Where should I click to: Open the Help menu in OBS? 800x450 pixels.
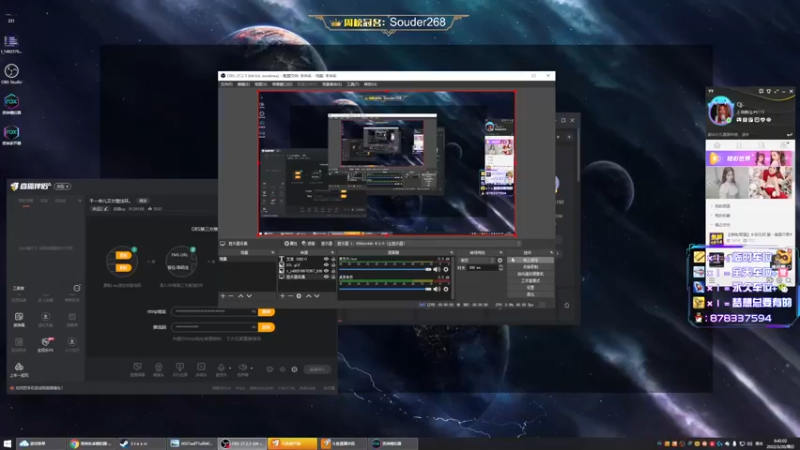[x=370, y=84]
